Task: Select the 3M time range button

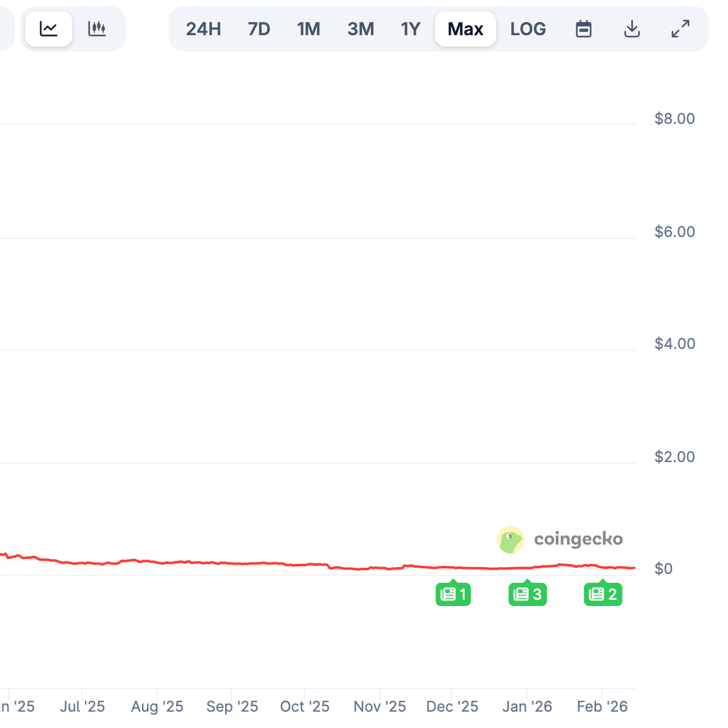Action: click(361, 28)
